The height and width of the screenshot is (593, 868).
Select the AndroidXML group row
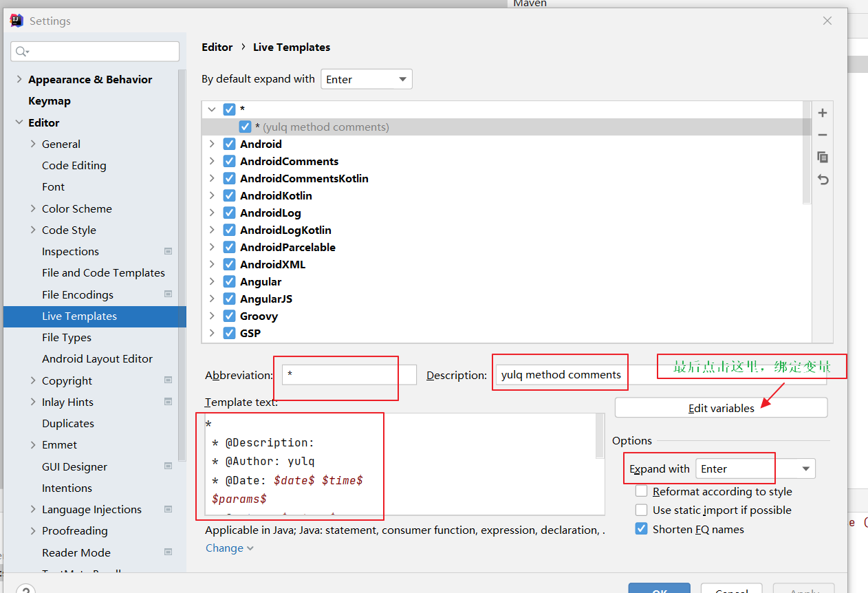click(x=506, y=264)
